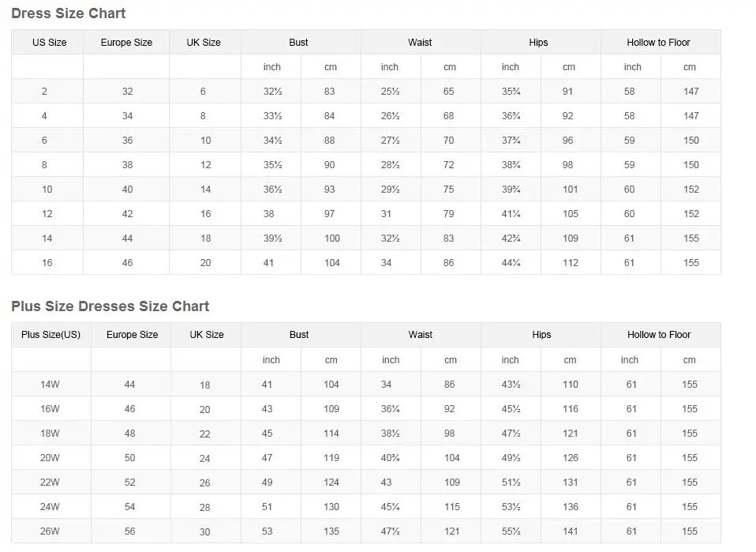756x552 pixels.
Task: Click the 20W plus size cell
Action: (50, 458)
